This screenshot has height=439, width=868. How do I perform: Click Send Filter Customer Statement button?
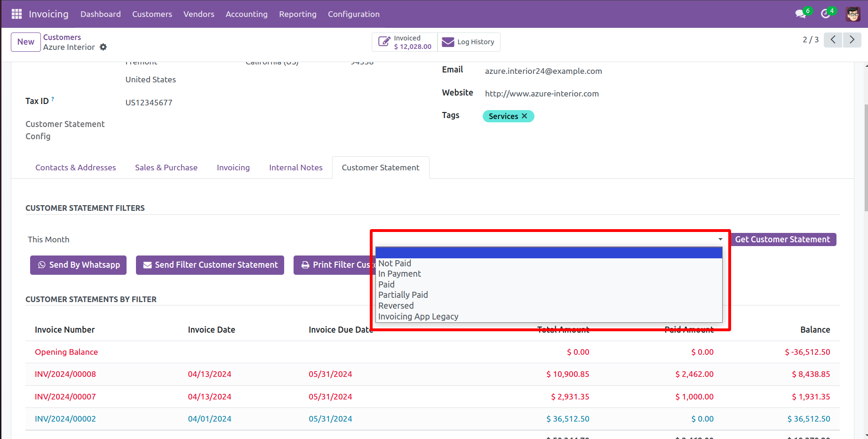point(210,265)
